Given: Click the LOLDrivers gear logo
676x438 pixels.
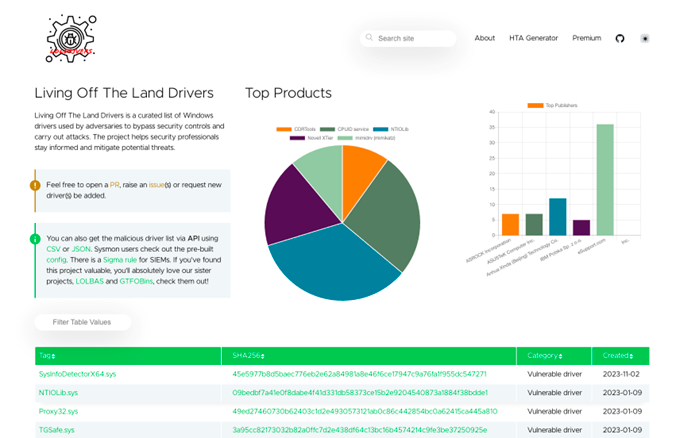Looking at the screenshot, I should tap(71, 39).
